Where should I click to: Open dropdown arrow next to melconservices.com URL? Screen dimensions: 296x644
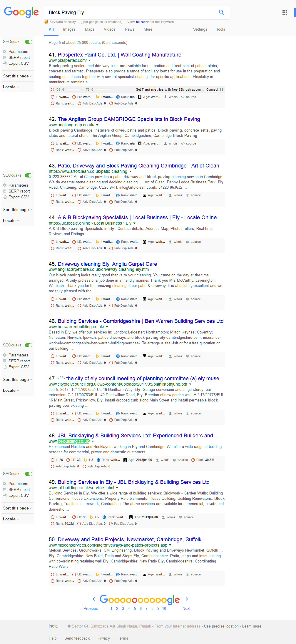click(170, 545)
